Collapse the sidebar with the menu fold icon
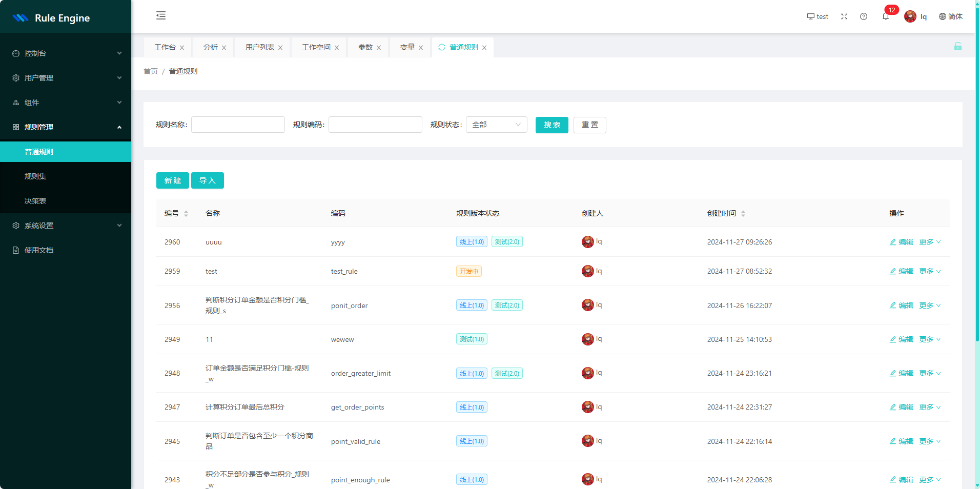 tap(161, 15)
